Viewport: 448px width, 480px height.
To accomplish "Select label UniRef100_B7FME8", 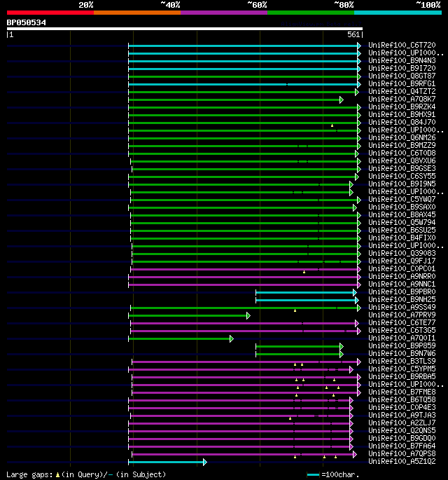I will (402, 392).
